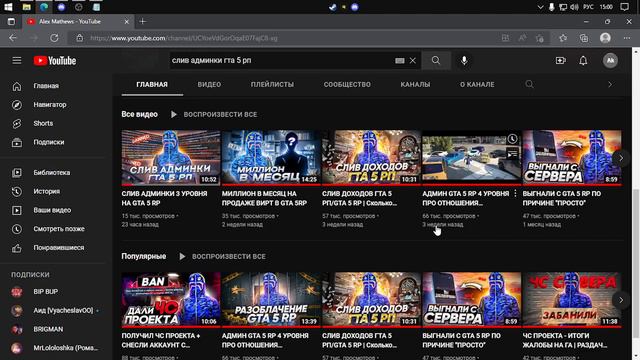Open the ВЫГНАЛИ С СЕРВЕРА thumbnail in Все видео
Image resolution: width=640 pixels, height=360 pixels.
click(572, 158)
